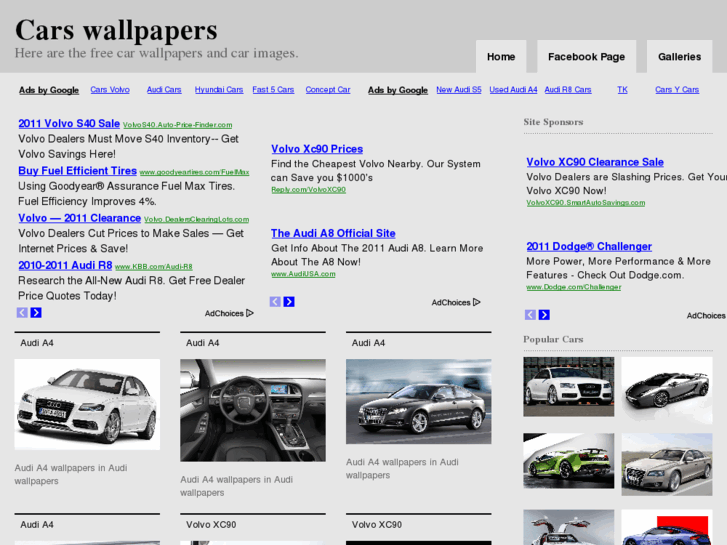Image resolution: width=727 pixels, height=545 pixels.
Task: Open the Fast 5 Cars ad link
Action: click(x=273, y=90)
